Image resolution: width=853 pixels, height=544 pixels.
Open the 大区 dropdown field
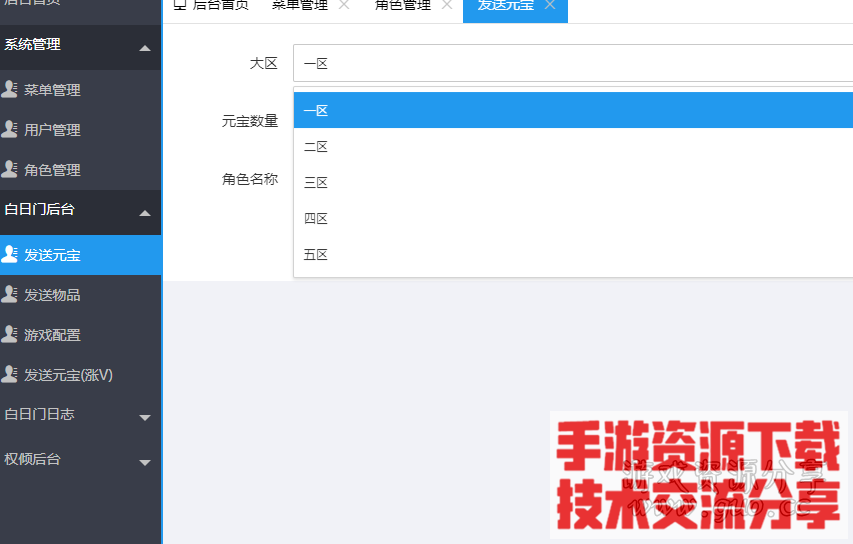[573, 63]
